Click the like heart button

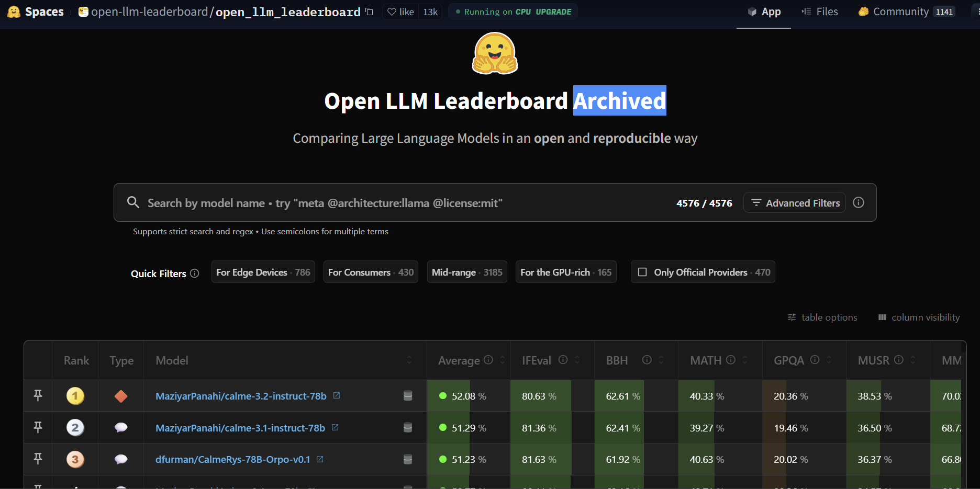[400, 12]
